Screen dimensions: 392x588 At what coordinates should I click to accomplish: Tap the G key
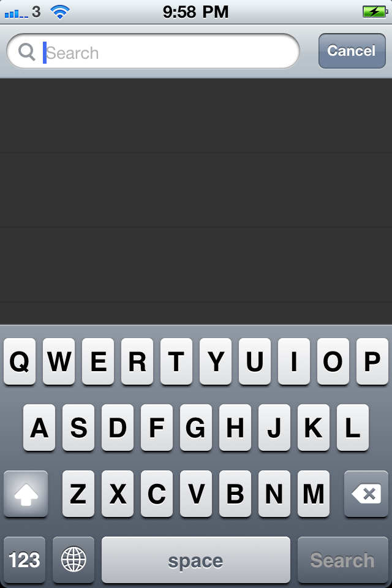click(x=196, y=427)
